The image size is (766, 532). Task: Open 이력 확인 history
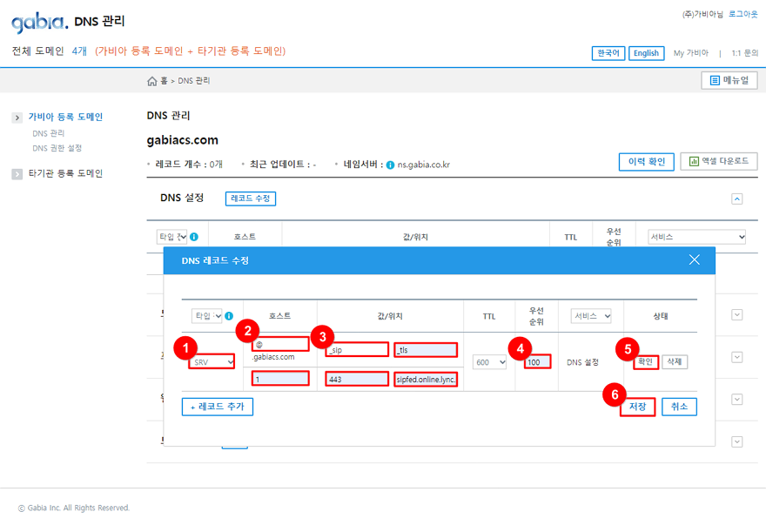click(x=647, y=162)
